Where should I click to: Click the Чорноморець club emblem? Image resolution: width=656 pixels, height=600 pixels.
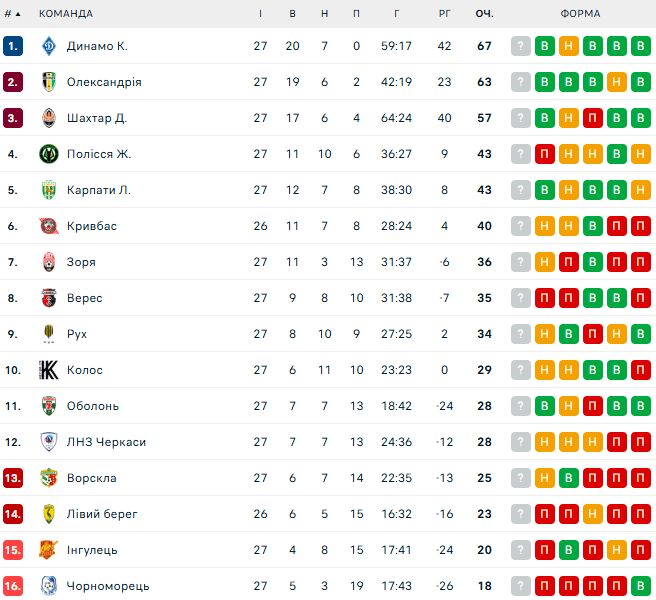pos(49,586)
